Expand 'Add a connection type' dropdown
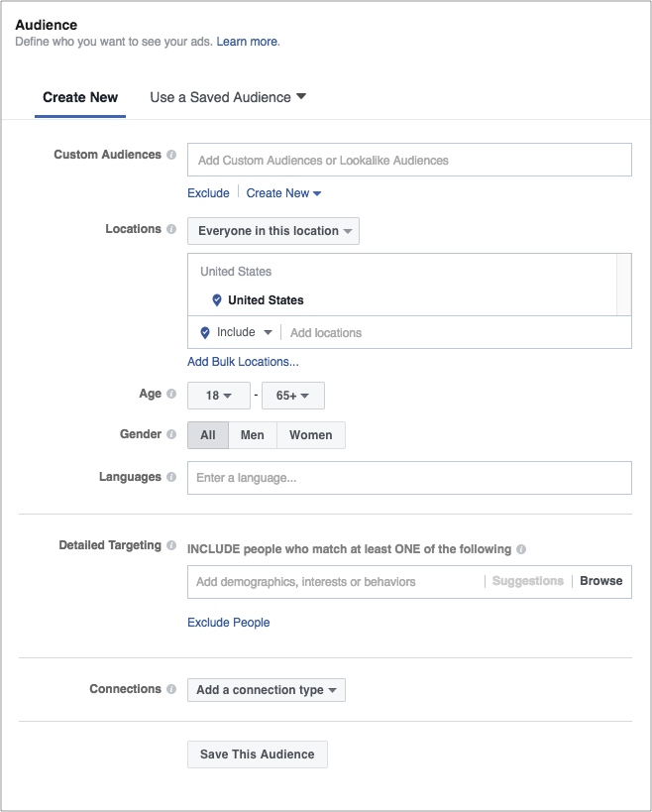The height and width of the screenshot is (812, 652). pyautogui.click(x=266, y=690)
